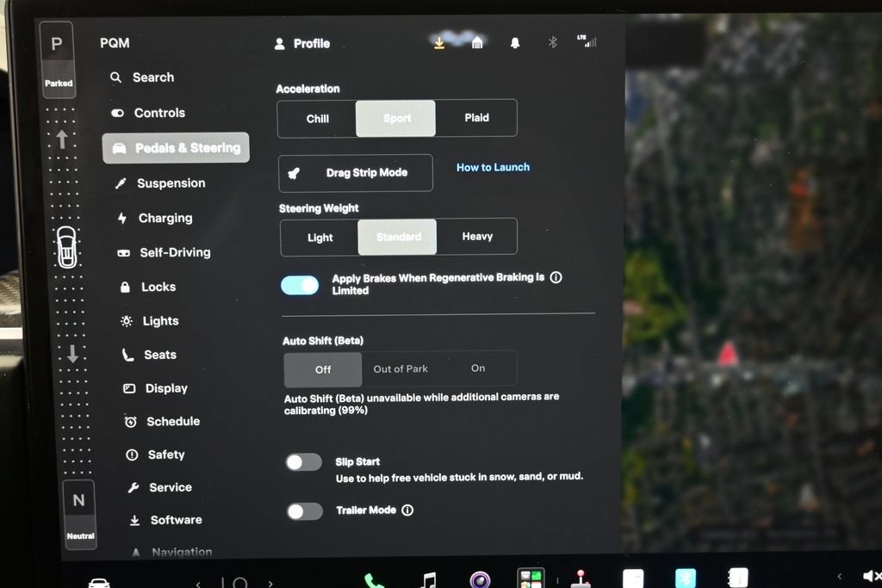
Task: Launch the Music note app
Action: [428, 580]
